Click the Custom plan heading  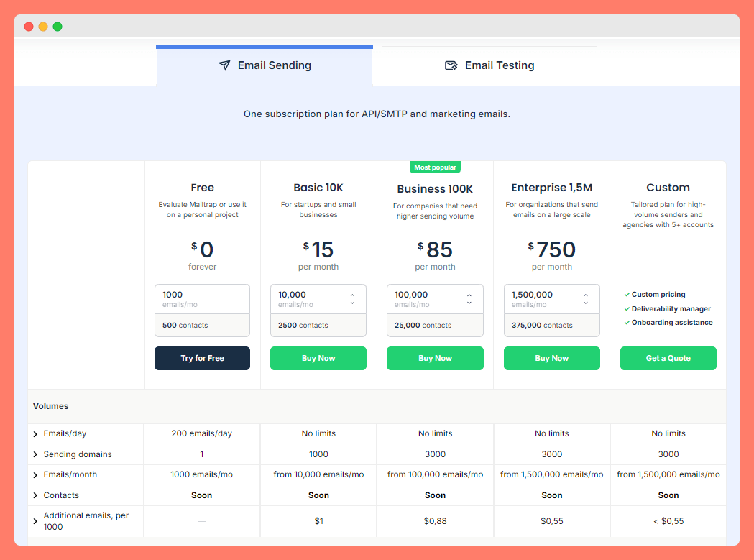pos(668,188)
